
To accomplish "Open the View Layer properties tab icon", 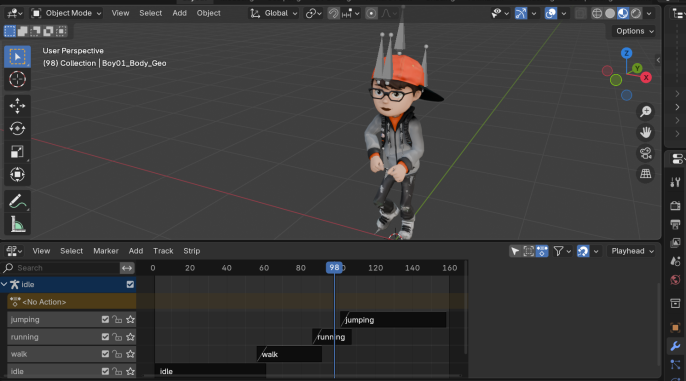I will pyautogui.click(x=675, y=243).
